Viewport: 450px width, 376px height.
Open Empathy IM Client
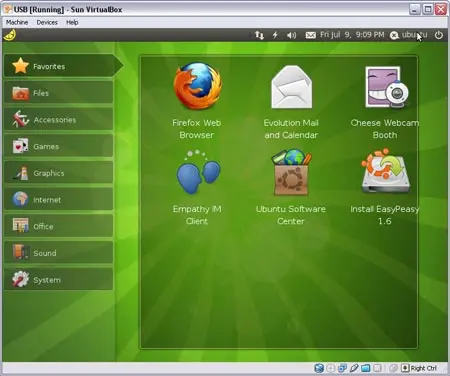(x=197, y=187)
